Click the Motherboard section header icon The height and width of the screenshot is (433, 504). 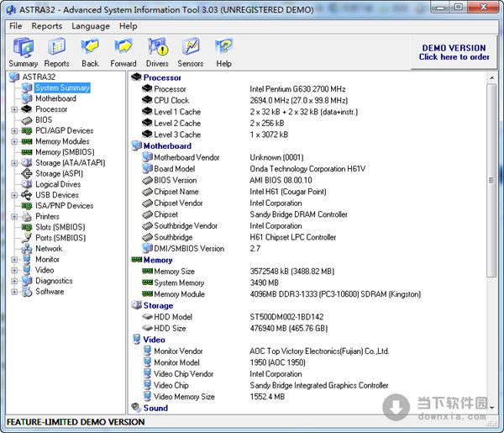[x=137, y=145]
